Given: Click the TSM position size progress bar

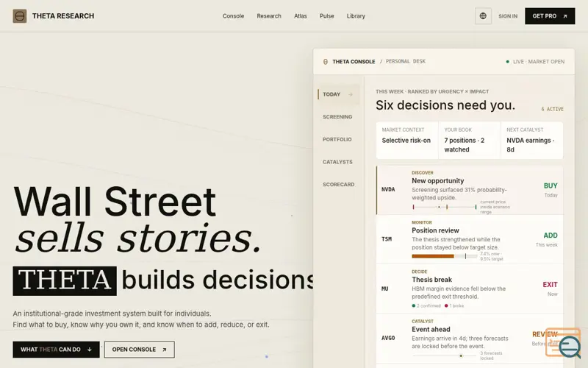Looking at the screenshot, I should (x=445, y=256).
